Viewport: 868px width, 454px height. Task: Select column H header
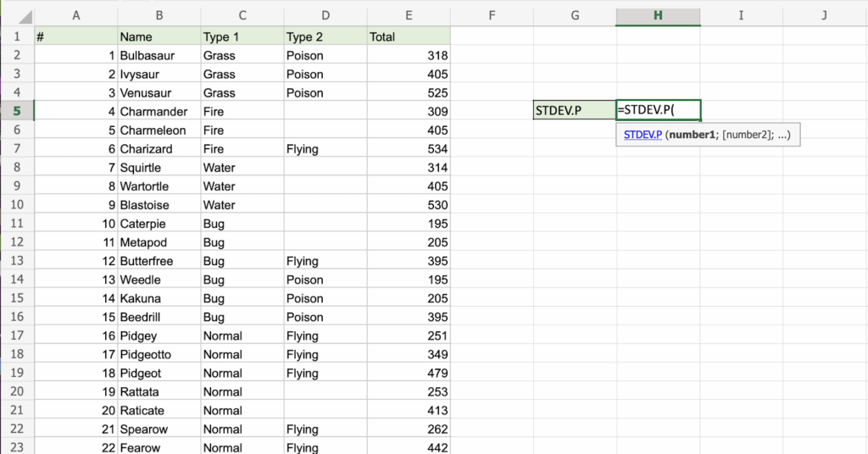[658, 15]
